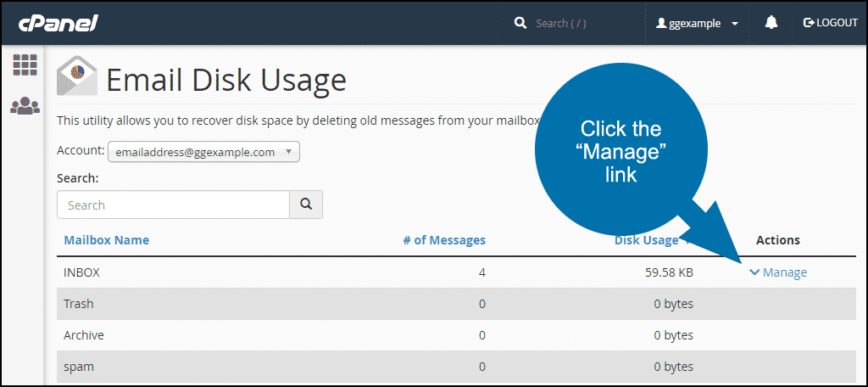This screenshot has width=868, height=387.
Task: Select the Trash mailbox row
Action: 456,304
